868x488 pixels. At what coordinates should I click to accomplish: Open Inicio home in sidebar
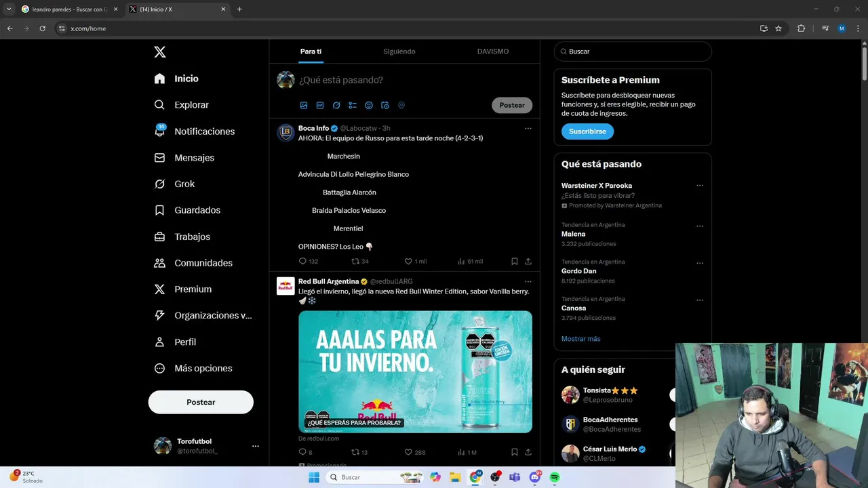(176, 79)
